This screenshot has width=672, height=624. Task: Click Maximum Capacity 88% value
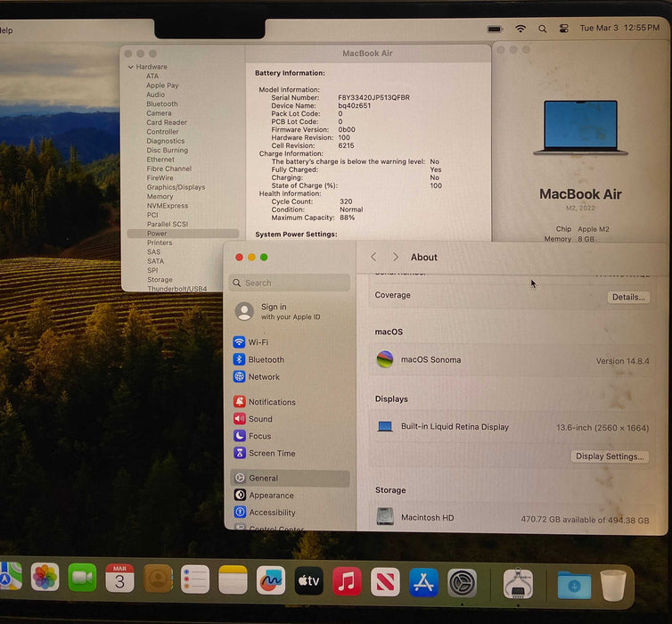tap(348, 218)
